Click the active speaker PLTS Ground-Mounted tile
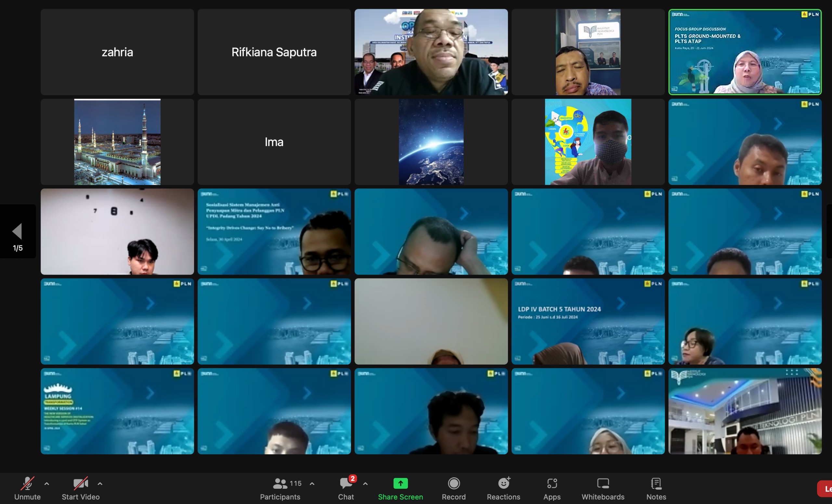This screenshot has width=832, height=504. tap(745, 52)
